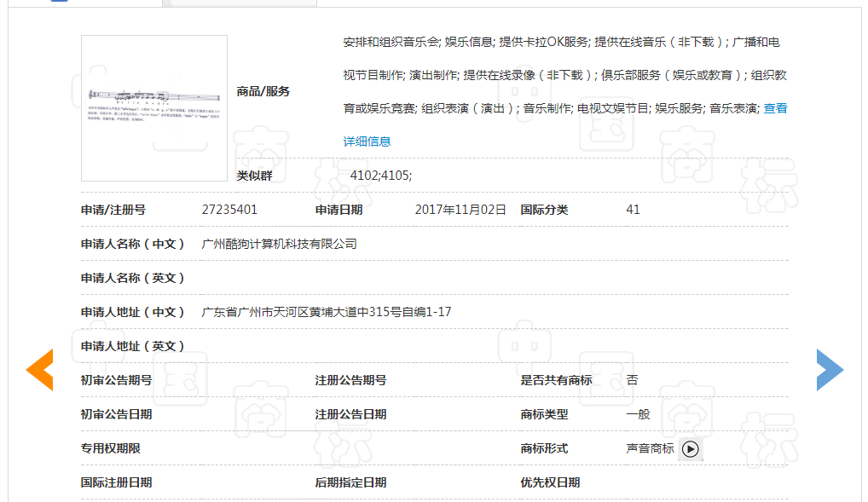Click the international class value 41
The height and width of the screenshot is (502, 868).
tap(633, 210)
